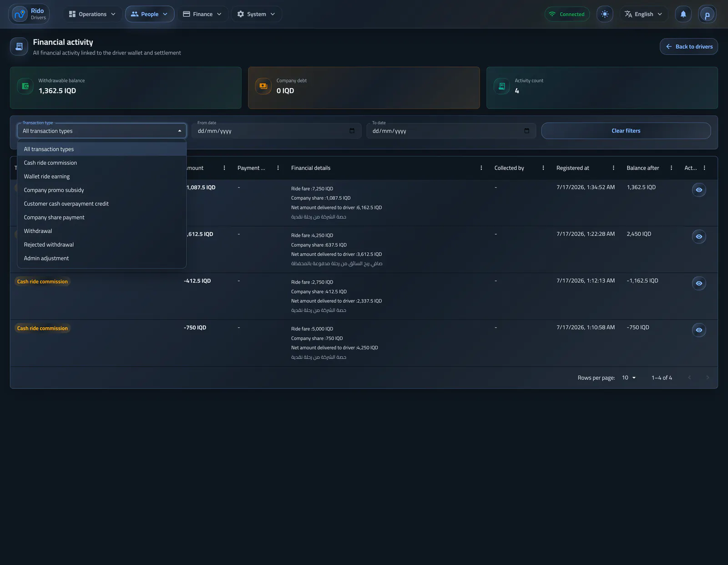Go Back to drivers
This screenshot has width=728, height=565.
click(689, 46)
